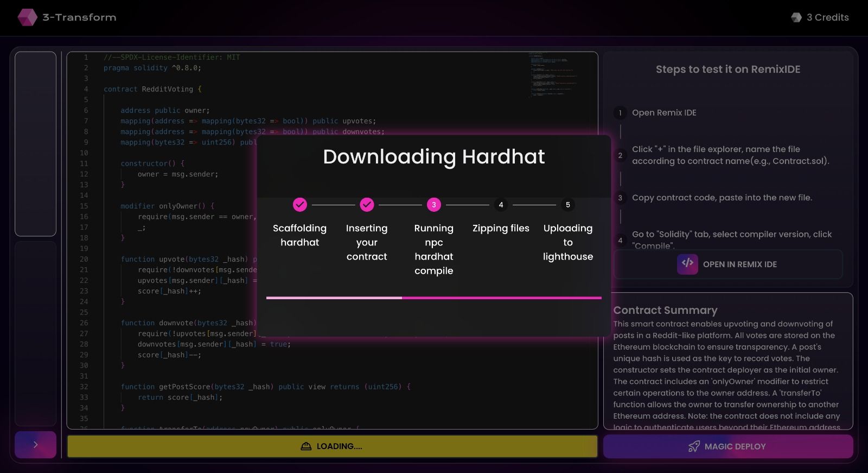868x473 pixels.
Task: Click the Inserting your contract step label
Action: click(367, 242)
